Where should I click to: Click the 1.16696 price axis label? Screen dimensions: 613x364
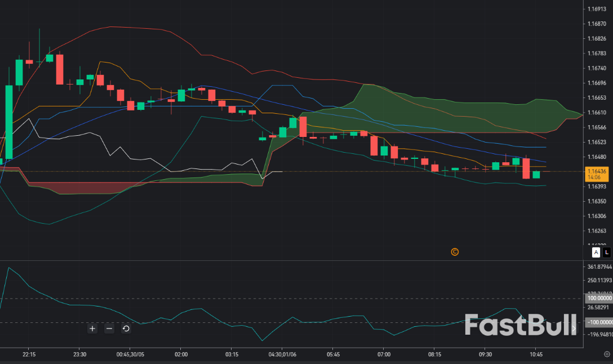point(597,83)
